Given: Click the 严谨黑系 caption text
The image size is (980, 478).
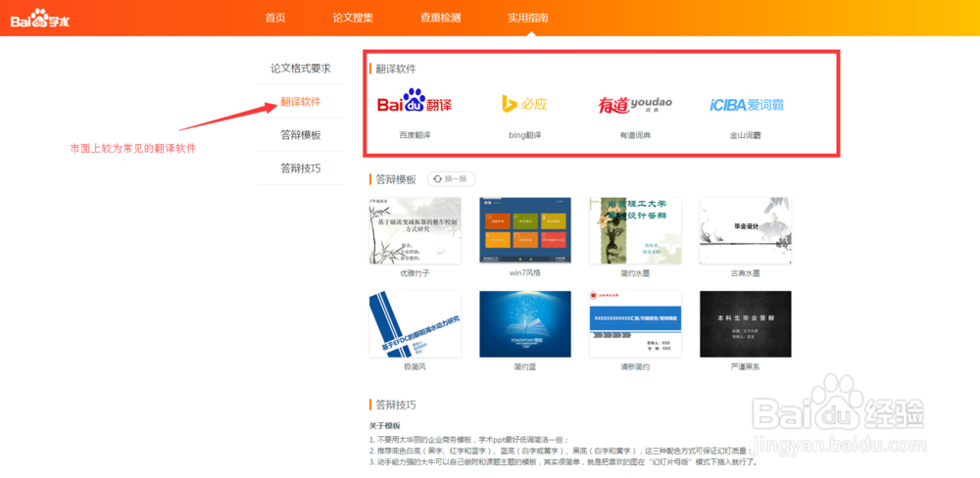Looking at the screenshot, I should [746, 367].
